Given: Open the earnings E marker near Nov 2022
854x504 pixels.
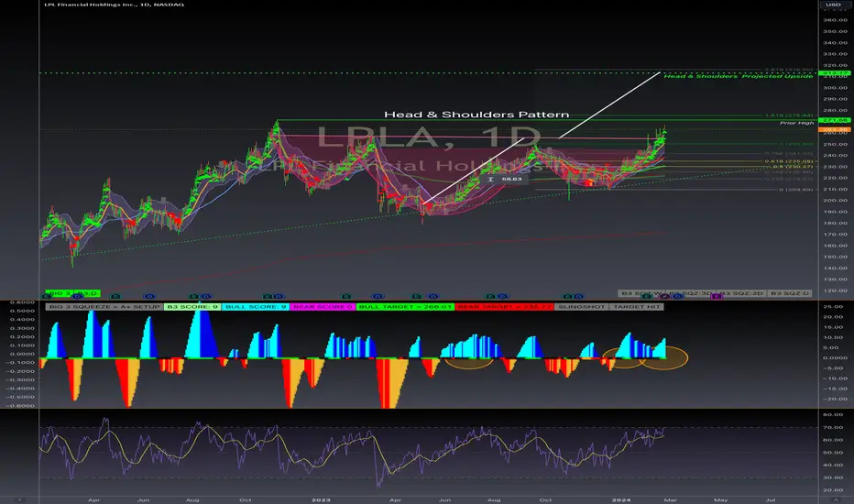Looking at the screenshot, I should click(267, 296).
